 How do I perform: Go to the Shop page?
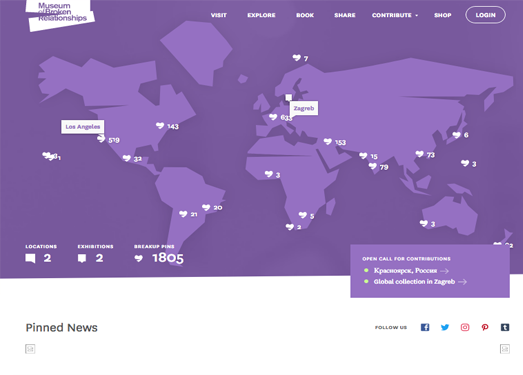click(443, 15)
